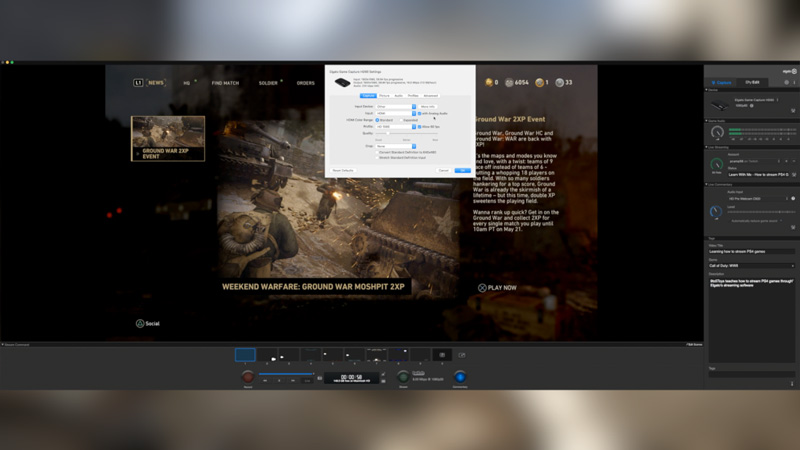
Task: Click the add scene icon after thumbnails
Action: 461,354
